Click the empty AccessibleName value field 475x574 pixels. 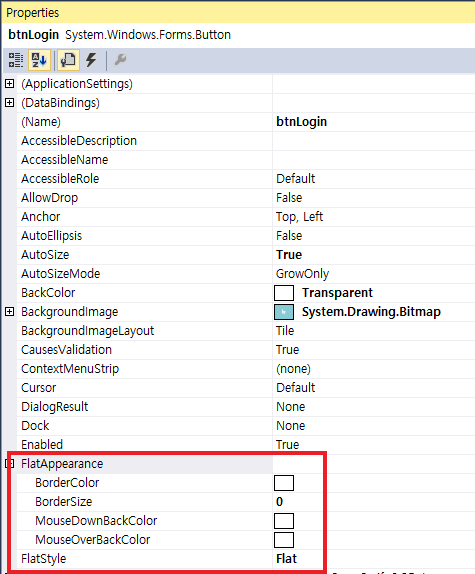374,160
